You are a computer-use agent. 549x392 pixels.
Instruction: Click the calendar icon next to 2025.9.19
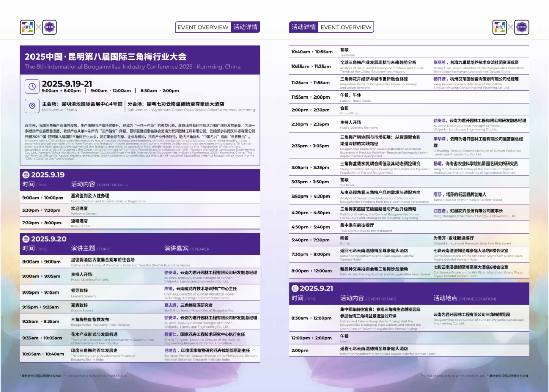(x=26, y=175)
